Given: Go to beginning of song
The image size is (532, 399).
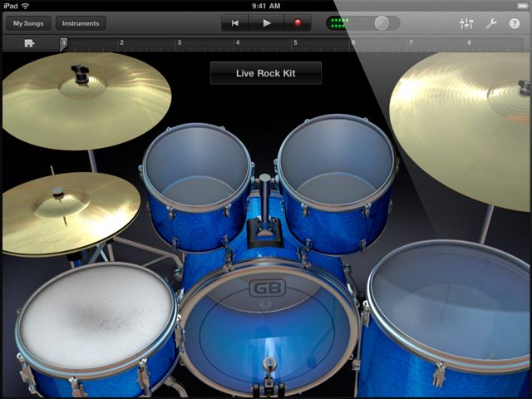Looking at the screenshot, I should coord(234,23).
